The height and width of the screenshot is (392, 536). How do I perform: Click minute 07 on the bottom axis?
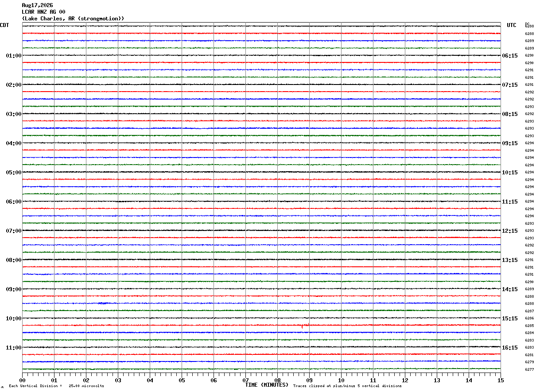click(245, 380)
